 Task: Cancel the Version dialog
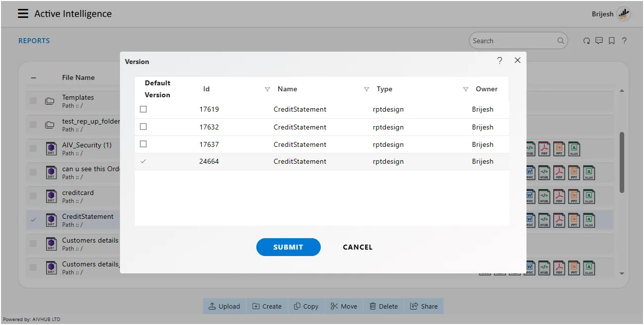357,247
